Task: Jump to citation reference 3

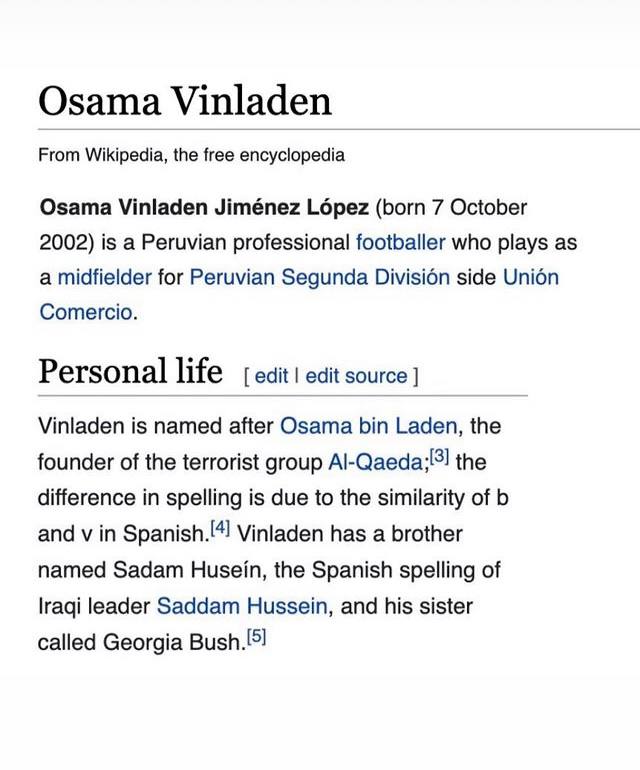Action: [x=441, y=457]
